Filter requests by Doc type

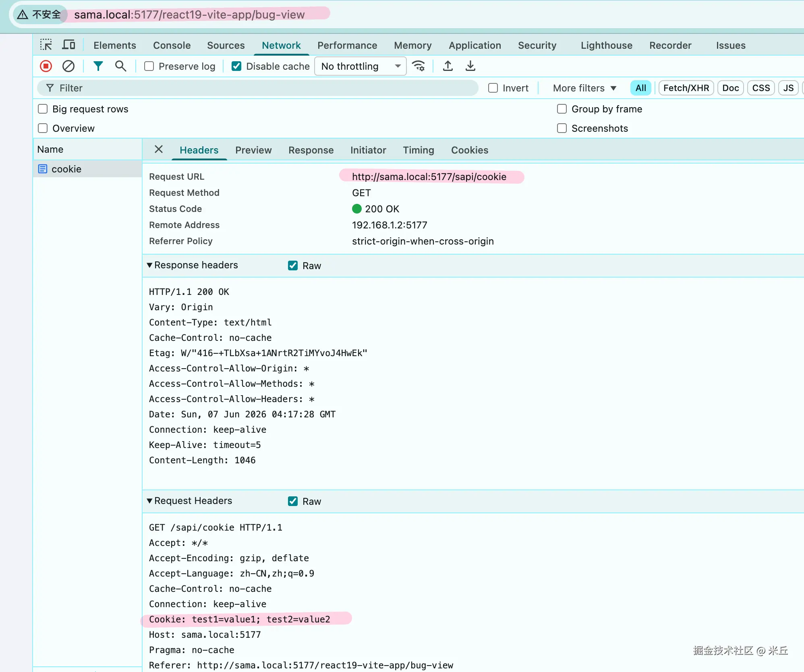pos(731,88)
